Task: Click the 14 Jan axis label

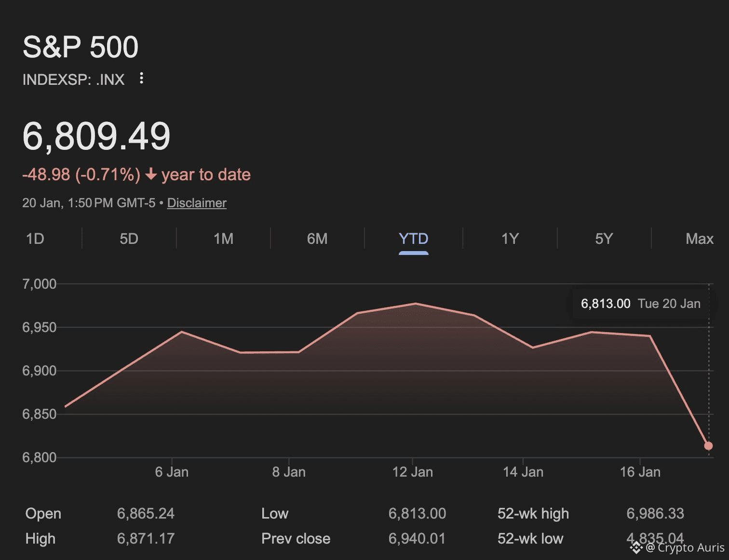Action: (x=523, y=472)
